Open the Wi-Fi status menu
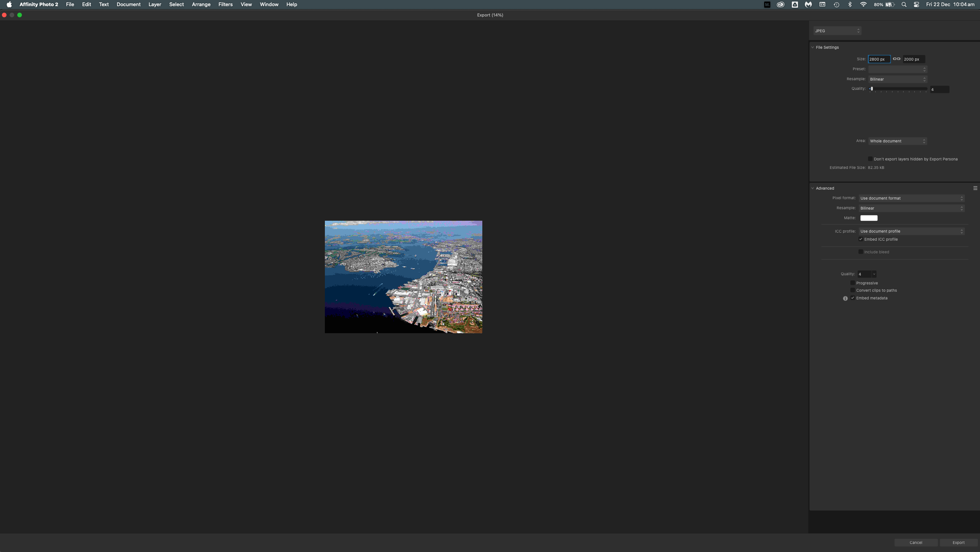 click(863, 5)
